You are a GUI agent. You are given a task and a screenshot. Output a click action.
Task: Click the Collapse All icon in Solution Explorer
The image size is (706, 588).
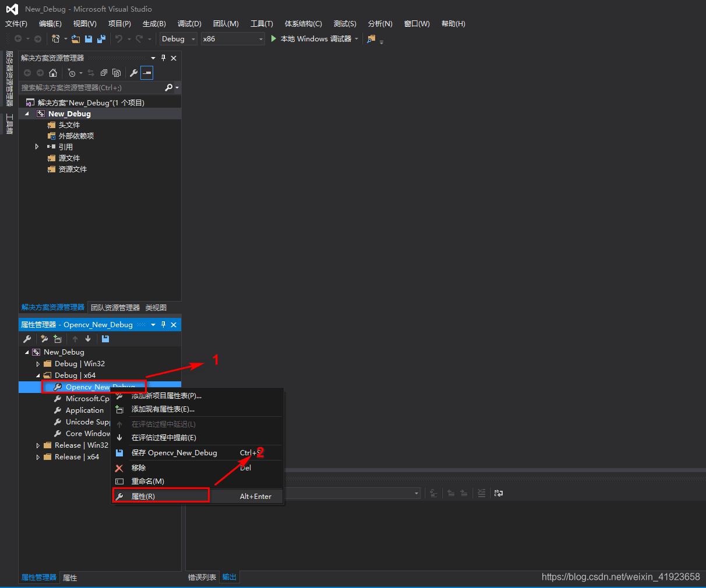pos(104,73)
